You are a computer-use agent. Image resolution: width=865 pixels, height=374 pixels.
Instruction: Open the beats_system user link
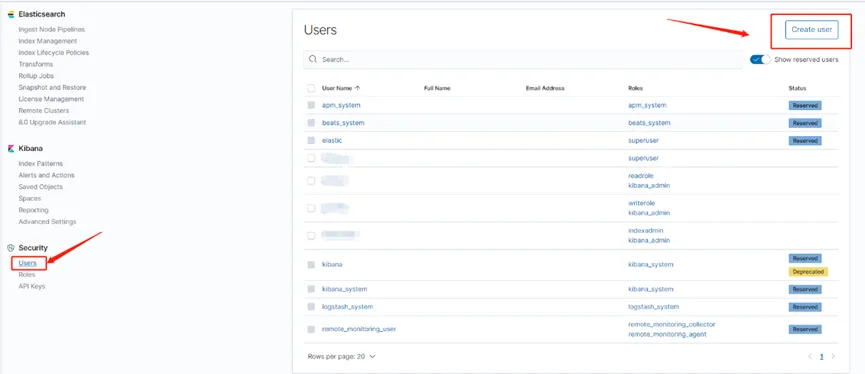pos(343,122)
